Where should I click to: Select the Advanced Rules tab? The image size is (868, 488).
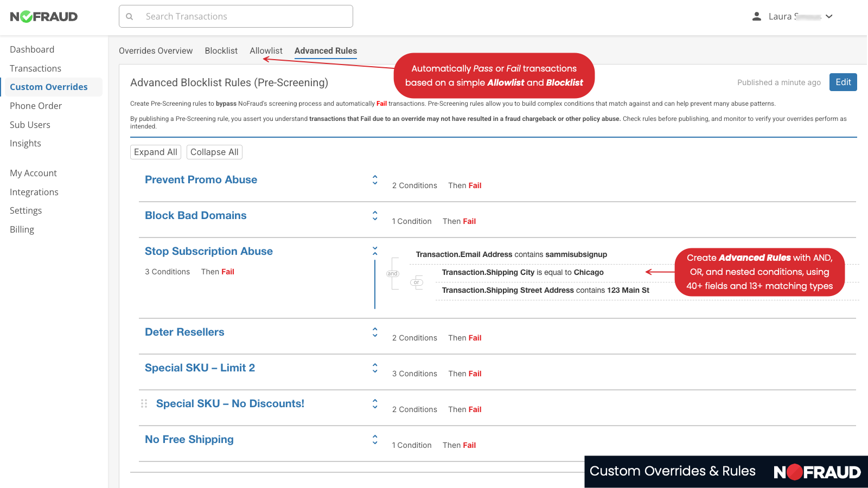point(325,50)
